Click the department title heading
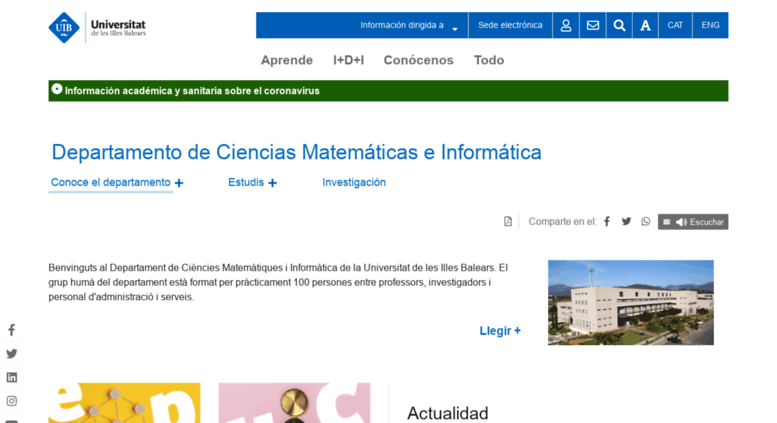This screenshot has width=777, height=423. pyautogui.click(x=296, y=152)
